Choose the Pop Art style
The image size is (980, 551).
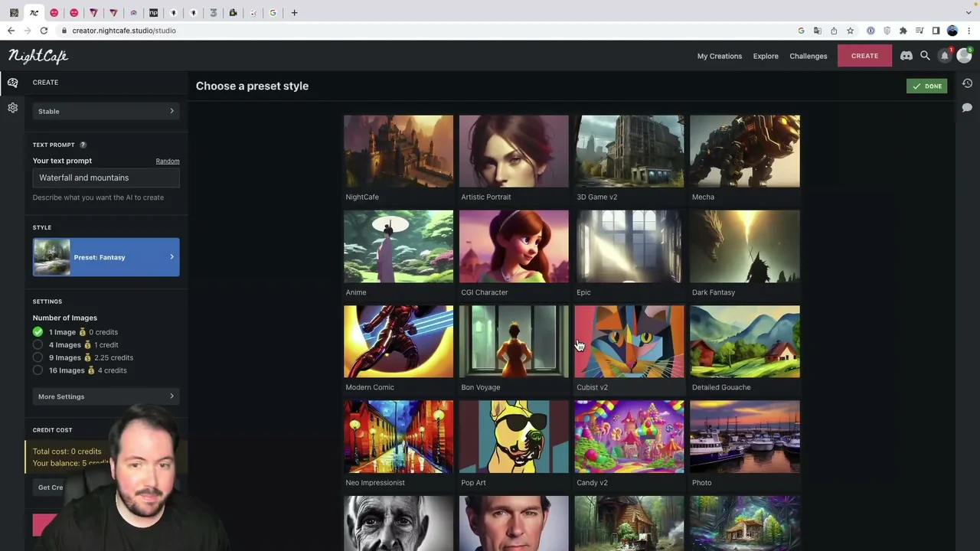514,444
